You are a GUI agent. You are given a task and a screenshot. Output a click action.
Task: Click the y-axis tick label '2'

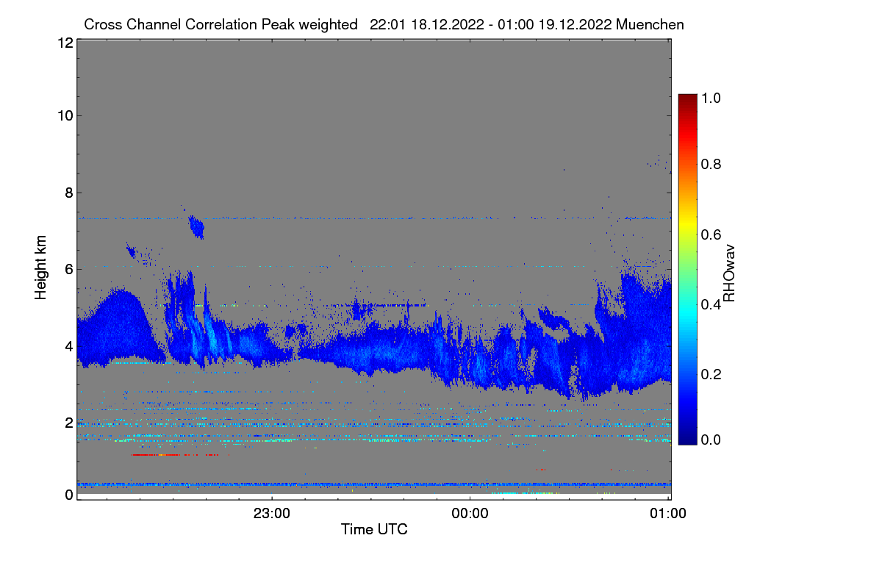(68, 423)
